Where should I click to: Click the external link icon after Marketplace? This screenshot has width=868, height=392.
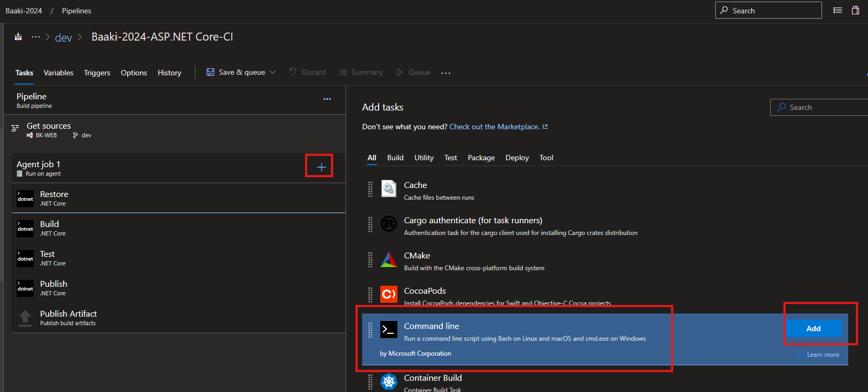pos(545,127)
